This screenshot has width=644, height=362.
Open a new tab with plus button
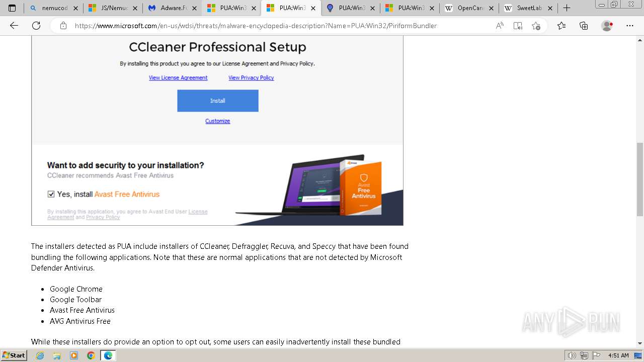pos(567,8)
